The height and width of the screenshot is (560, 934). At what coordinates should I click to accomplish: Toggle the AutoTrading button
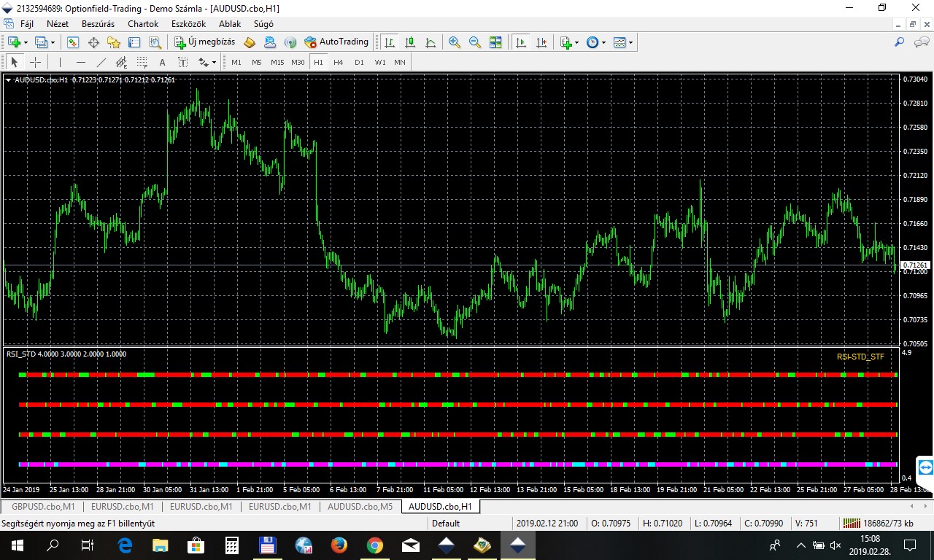[x=336, y=42]
